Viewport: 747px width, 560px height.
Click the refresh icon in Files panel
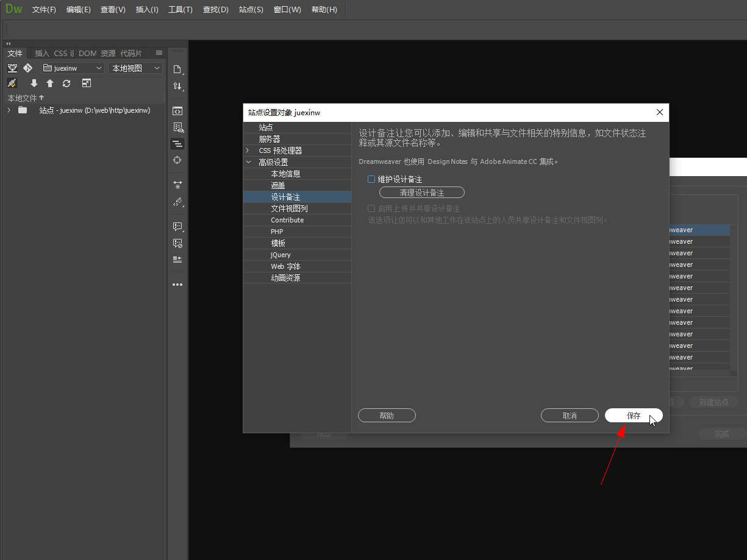click(x=66, y=83)
